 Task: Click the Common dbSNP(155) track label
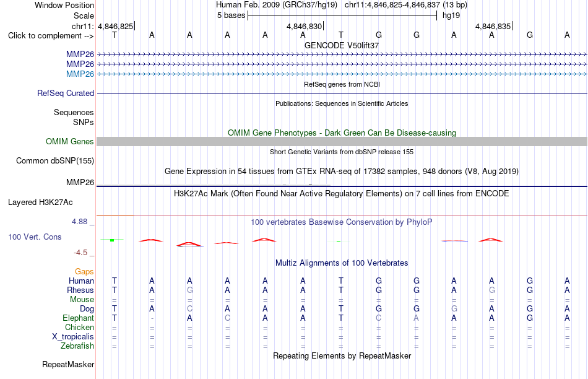click(55, 160)
